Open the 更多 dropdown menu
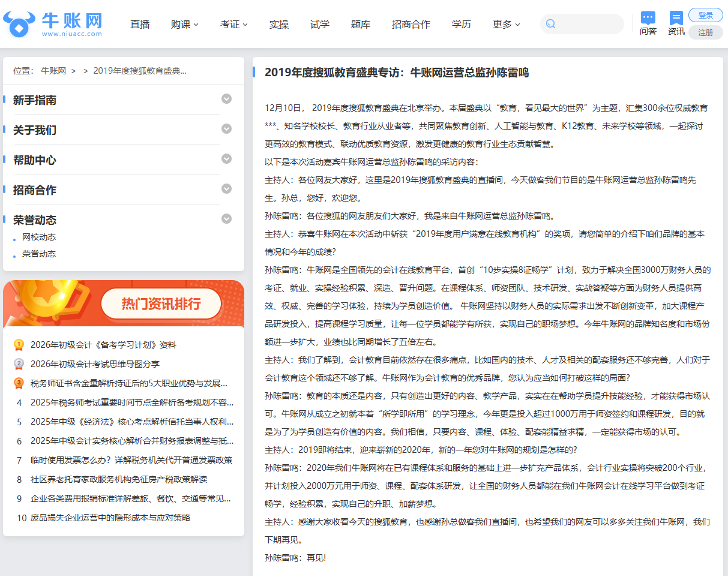The image size is (728, 577). tap(506, 24)
